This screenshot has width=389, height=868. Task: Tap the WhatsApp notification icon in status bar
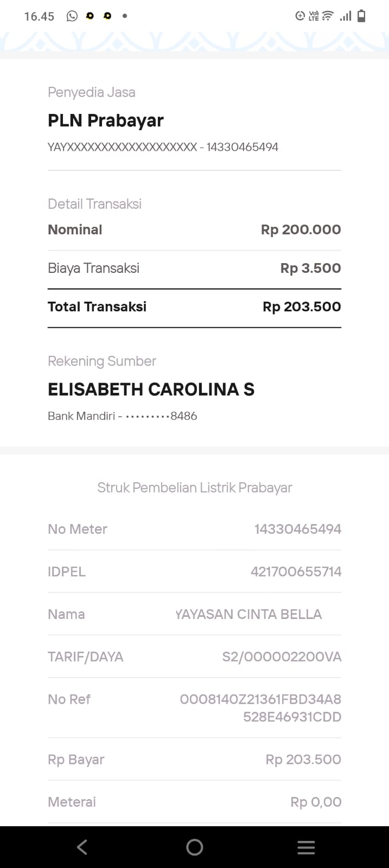pos(72,16)
